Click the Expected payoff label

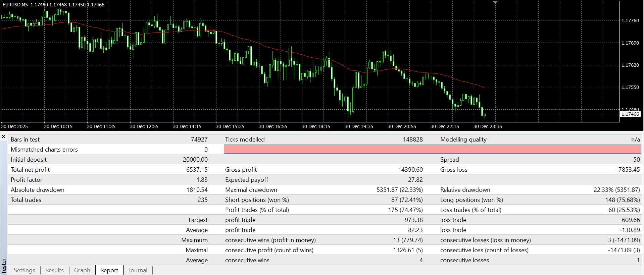click(x=247, y=180)
